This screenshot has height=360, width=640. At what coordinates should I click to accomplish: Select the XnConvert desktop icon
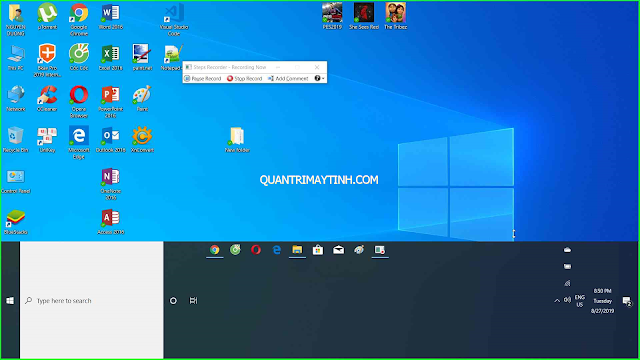click(142, 140)
